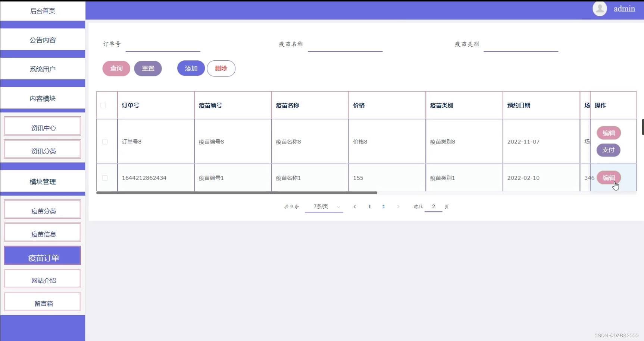Click the 查询 search button
Viewport: 644px width, 341px height.
pos(116,68)
